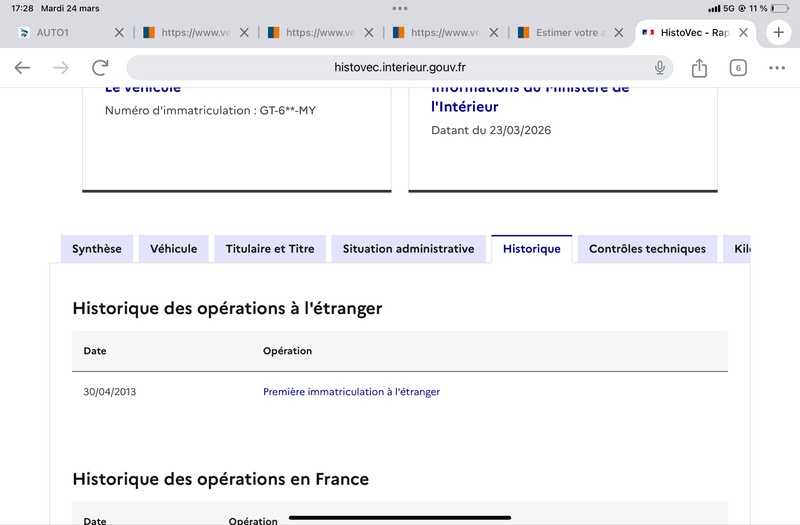The height and width of the screenshot is (525, 800).
Task: Close the HistoVec tab
Action: [743, 33]
